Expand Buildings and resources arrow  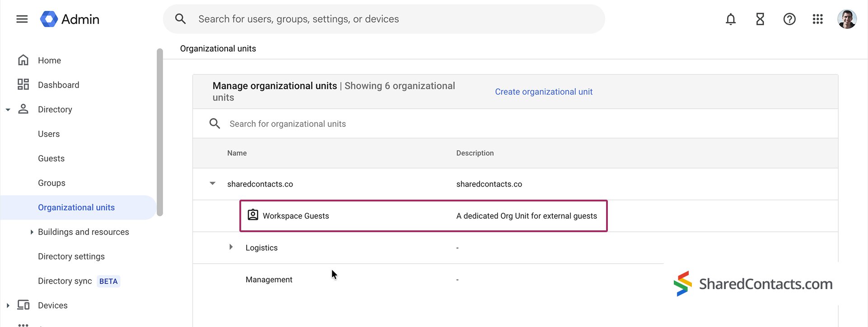coord(32,232)
